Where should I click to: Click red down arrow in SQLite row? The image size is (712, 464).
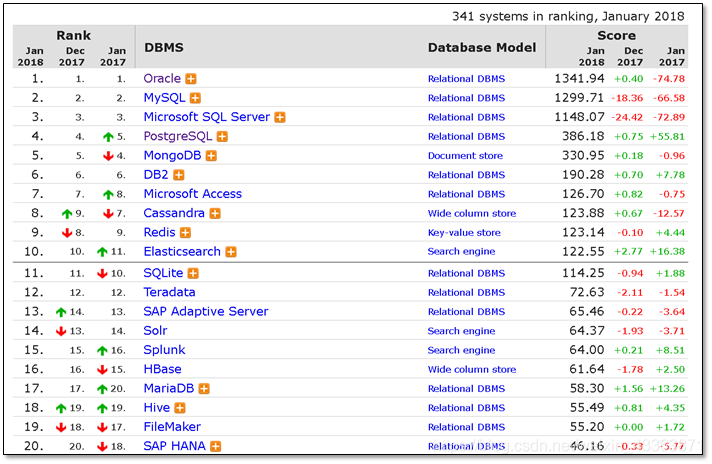click(102, 273)
